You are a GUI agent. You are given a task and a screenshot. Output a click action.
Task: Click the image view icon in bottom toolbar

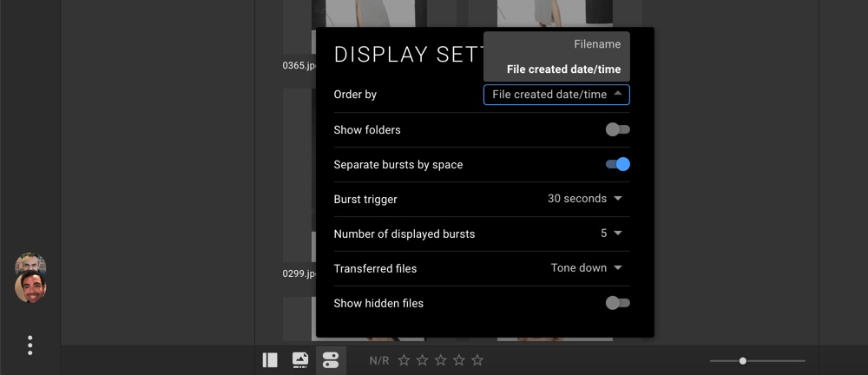pos(300,360)
